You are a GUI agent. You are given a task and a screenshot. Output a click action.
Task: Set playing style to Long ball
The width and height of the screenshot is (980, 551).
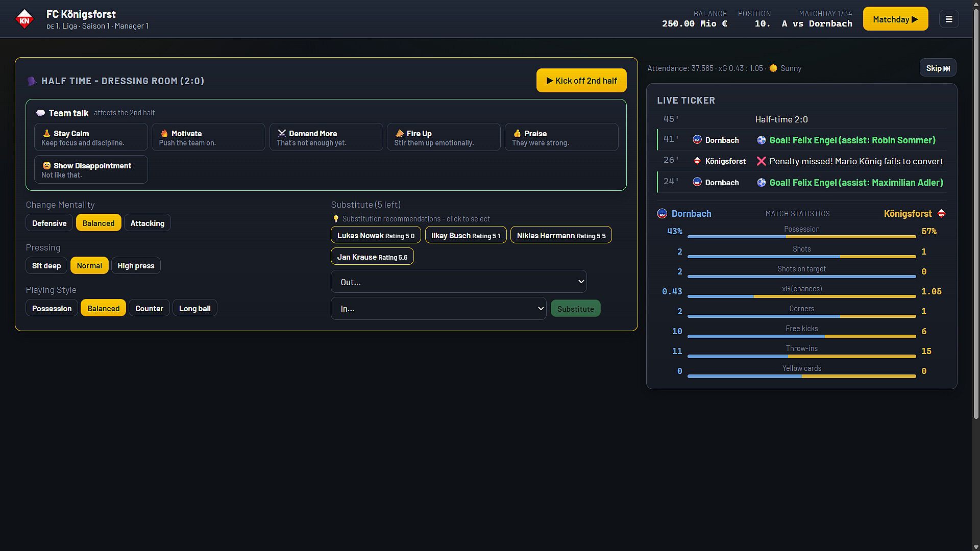[194, 308]
